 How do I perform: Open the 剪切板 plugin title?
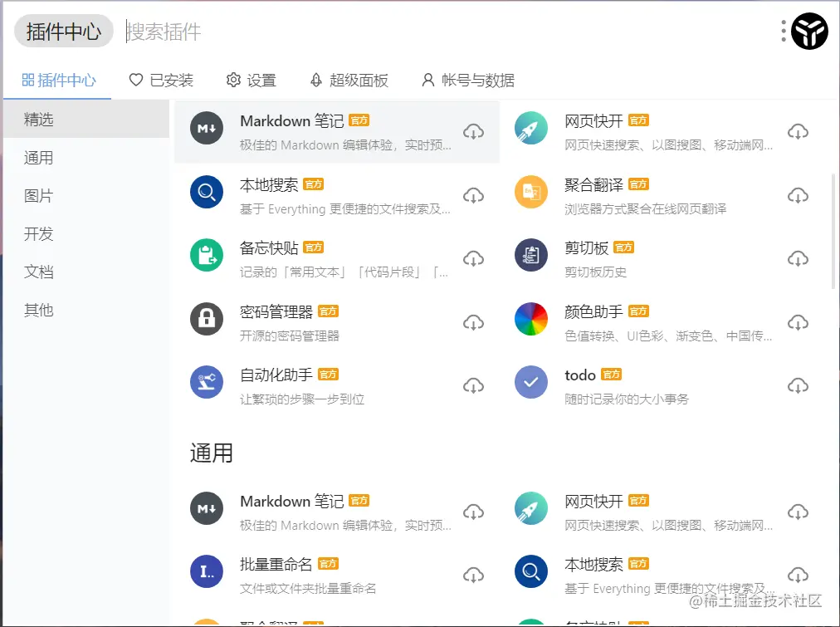point(586,248)
